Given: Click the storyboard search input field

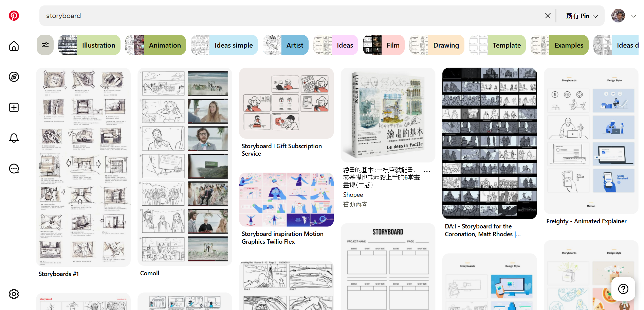Looking at the screenshot, I should 289,16.
